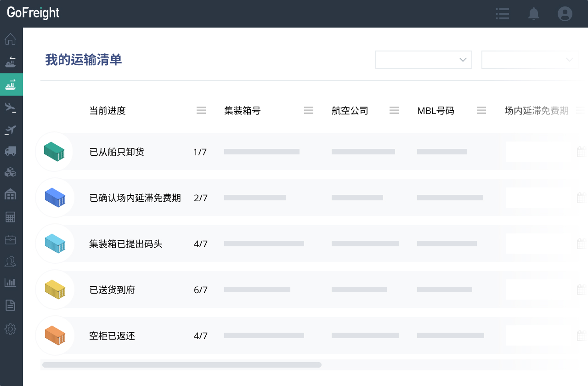Viewport: 588px width, 386px height.
Task: Open the contacts people sidebar icon
Action: [x=11, y=261]
